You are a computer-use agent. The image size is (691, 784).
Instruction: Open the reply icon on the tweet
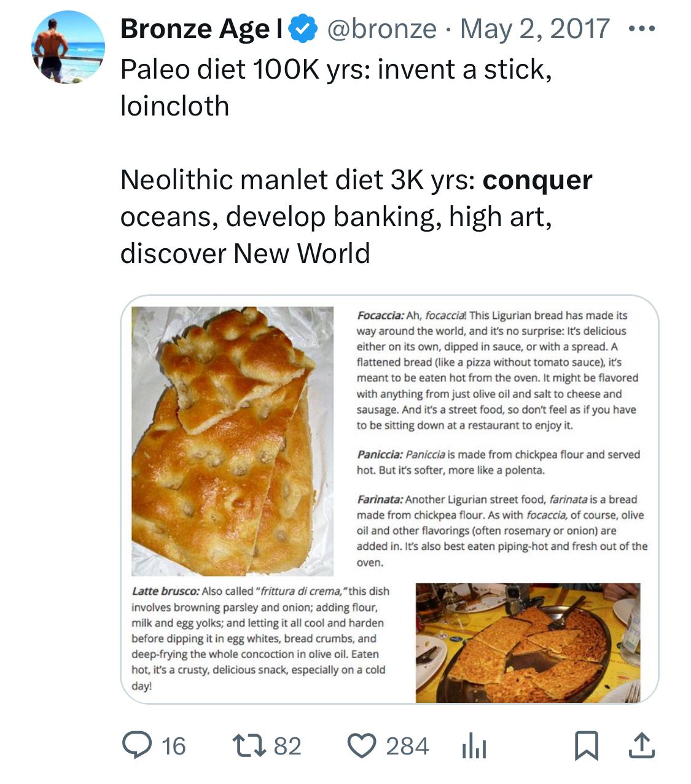pos(136,745)
